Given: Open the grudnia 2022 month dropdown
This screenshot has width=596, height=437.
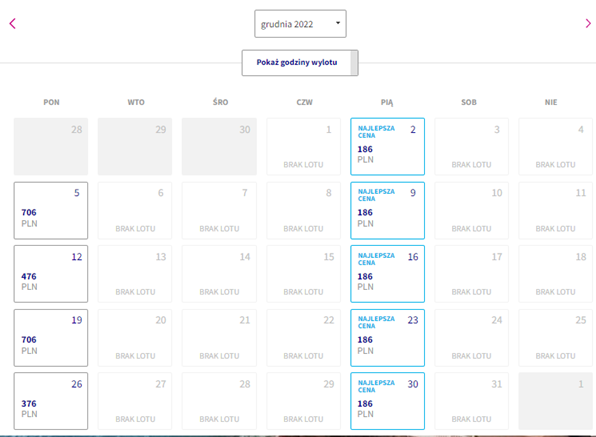Looking at the screenshot, I should point(300,24).
